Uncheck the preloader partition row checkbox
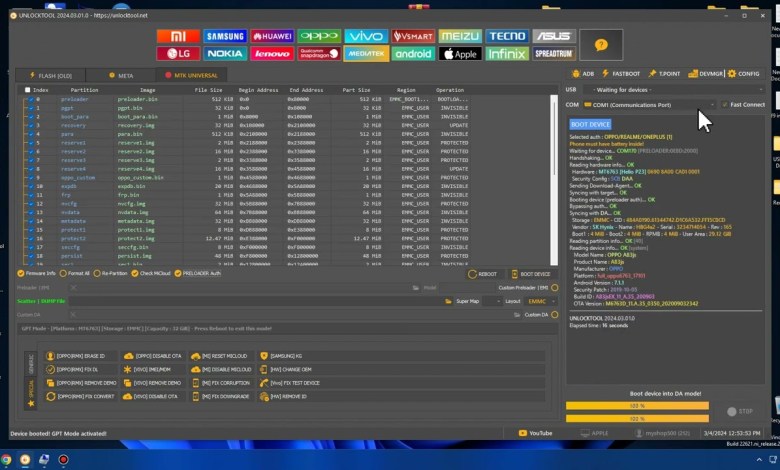 coord(31,99)
